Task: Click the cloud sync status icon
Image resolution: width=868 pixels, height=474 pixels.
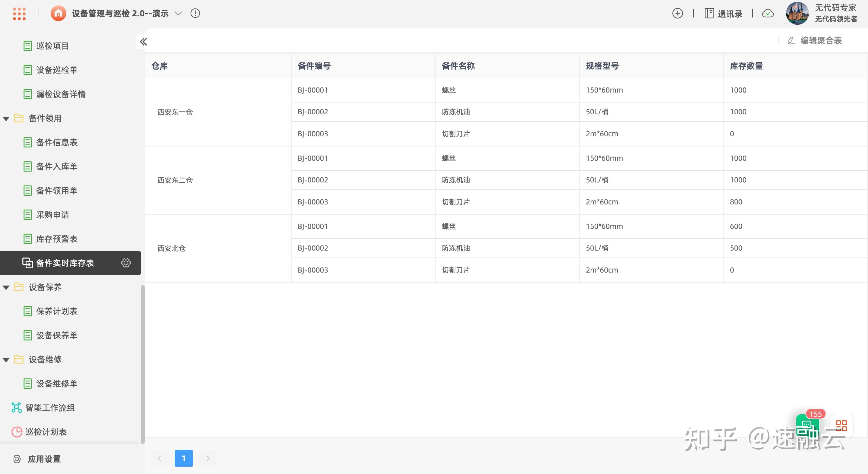Action: (768, 14)
